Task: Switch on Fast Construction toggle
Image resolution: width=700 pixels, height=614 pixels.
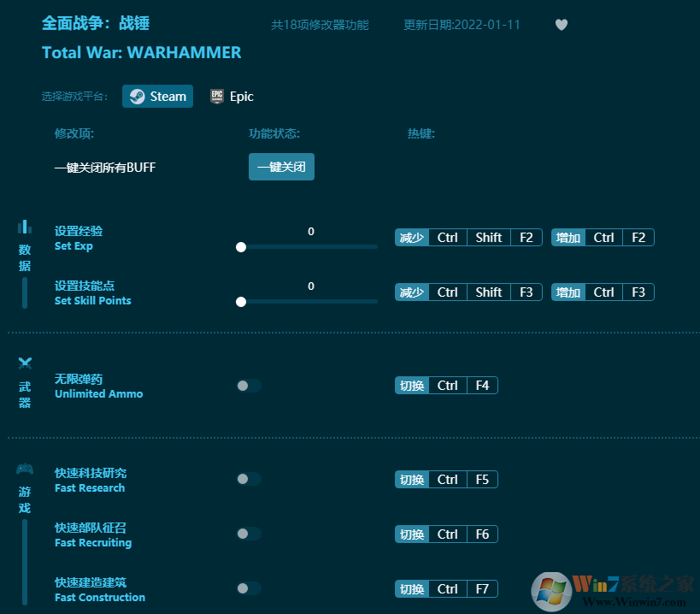Action: coord(249,588)
